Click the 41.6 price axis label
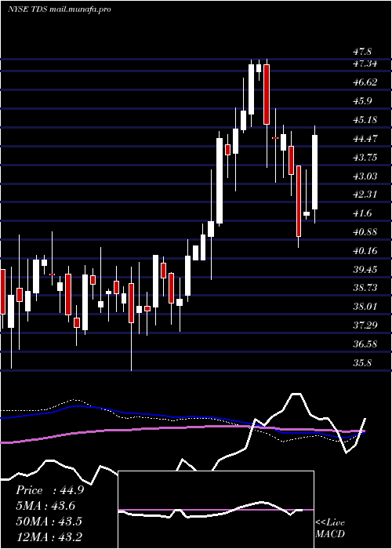 (x=362, y=213)
